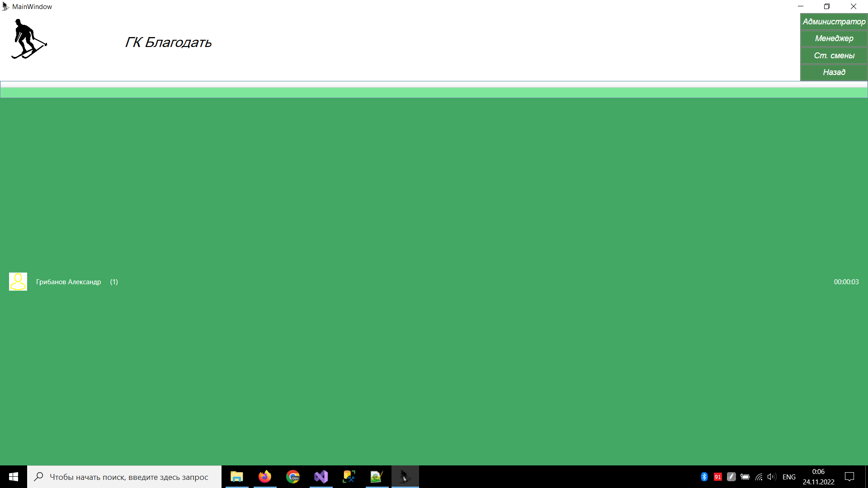Click the yellow user avatar next to Грибанов Александр
Screen dimensions: 868x488
(x=18, y=282)
